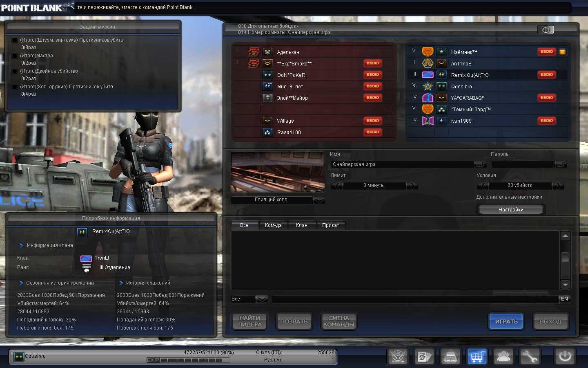
Task: Click the room name field Снайперская игра
Action: 402,164
